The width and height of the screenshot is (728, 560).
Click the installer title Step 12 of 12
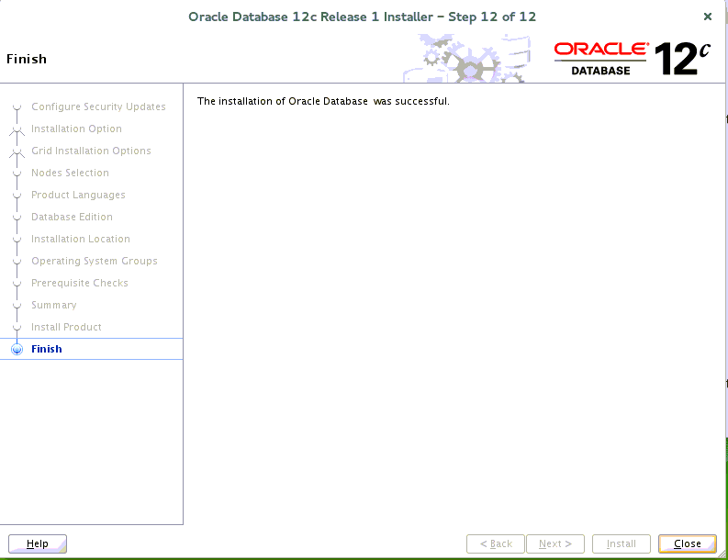tap(362, 17)
